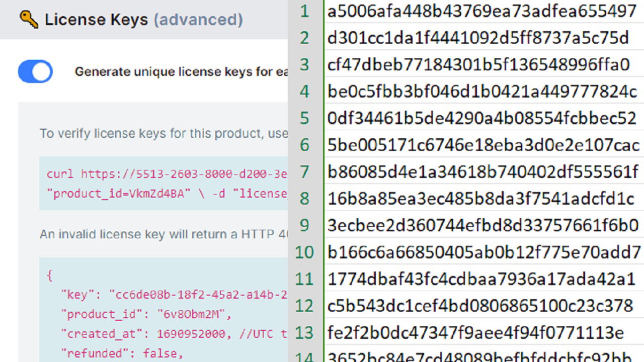Image resolution: width=644 pixels, height=362 pixels.
Task: Click cell with key 3ecbee2d360744
Action: pos(482,225)
